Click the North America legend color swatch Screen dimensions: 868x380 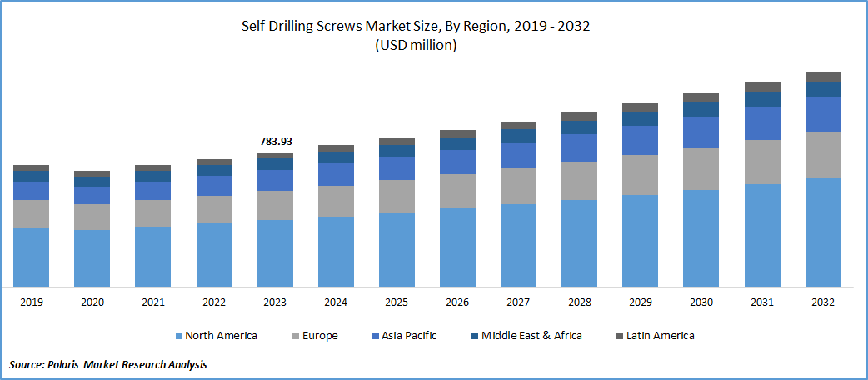pyautogui.click(x=178, y=336)
